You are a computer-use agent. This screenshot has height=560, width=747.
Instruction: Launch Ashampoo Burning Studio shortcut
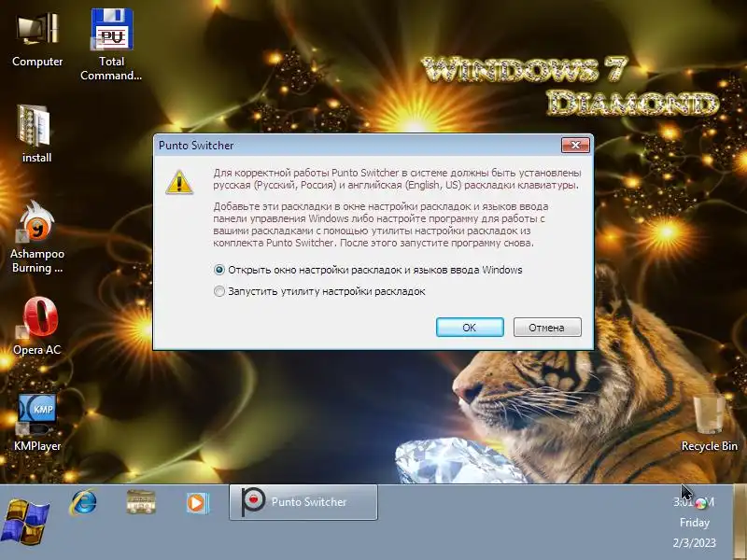37,237
